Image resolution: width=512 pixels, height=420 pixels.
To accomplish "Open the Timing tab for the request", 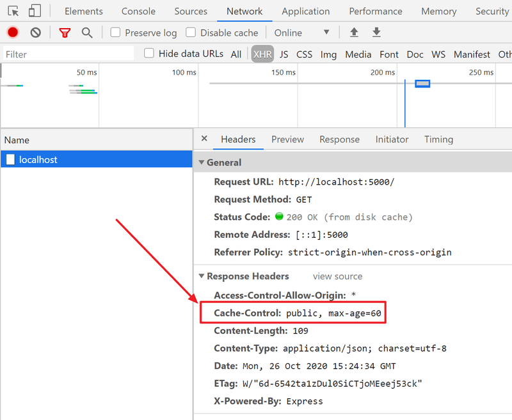I will tap(438, 139).
